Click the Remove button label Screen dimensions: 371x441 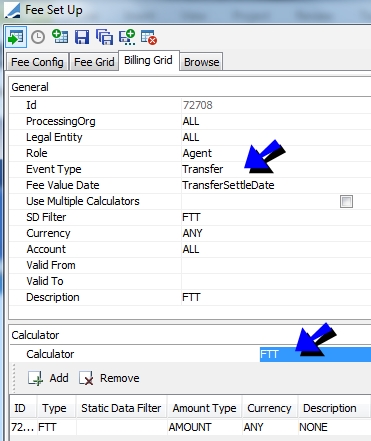point(120,378)
